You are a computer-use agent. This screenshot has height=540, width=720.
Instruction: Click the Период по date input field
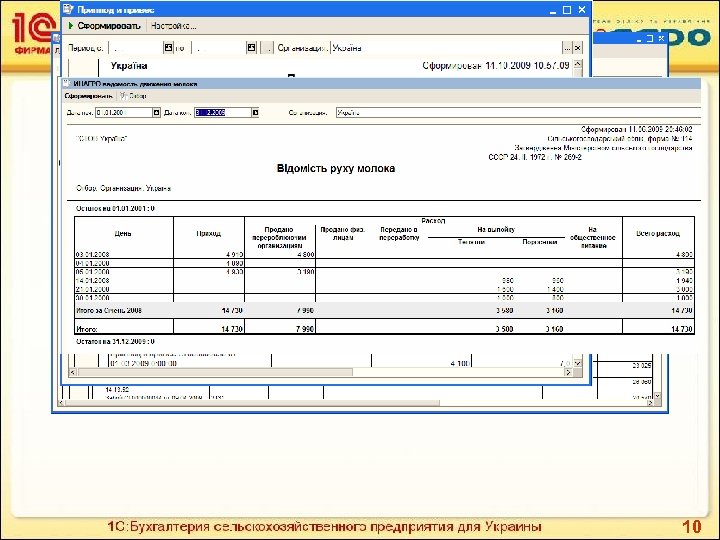coord(219,47)
